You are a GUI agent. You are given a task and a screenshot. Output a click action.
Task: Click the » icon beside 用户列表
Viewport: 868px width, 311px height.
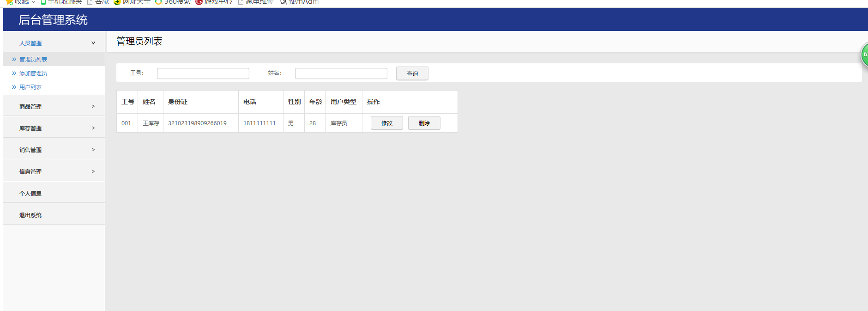[x=14, y=87]
